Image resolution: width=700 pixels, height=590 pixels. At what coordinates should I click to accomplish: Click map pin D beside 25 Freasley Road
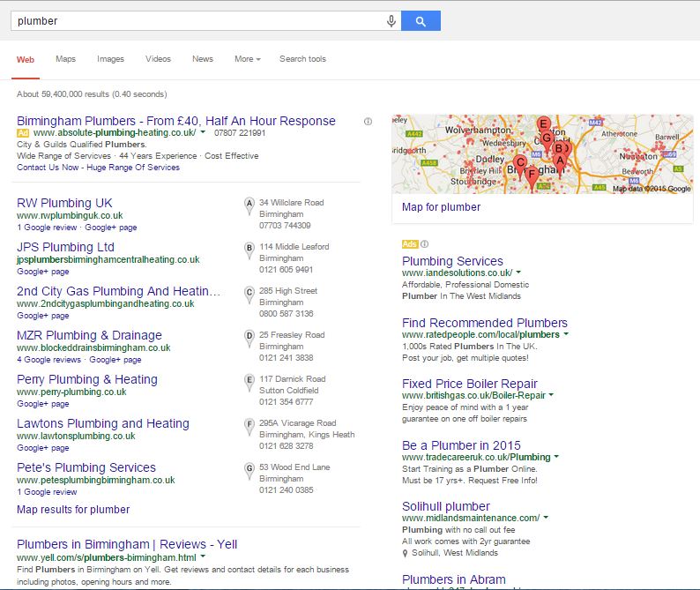[x=249, y=339]
